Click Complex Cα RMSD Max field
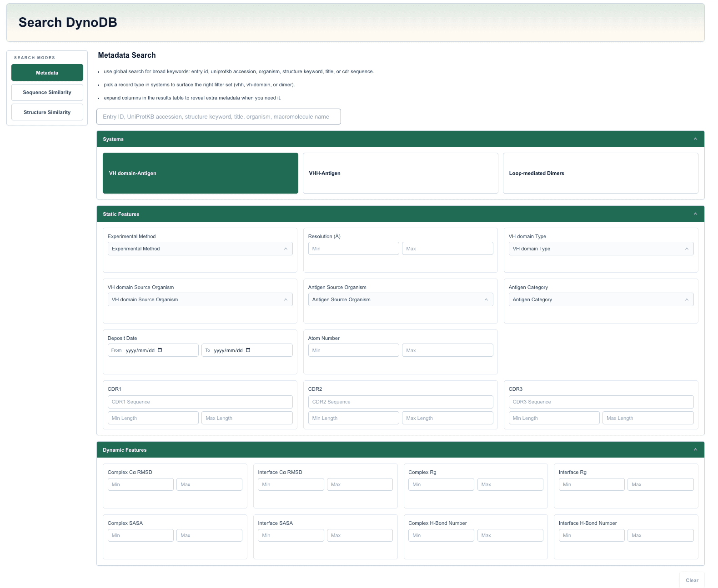The image size is (718, 588). click(x=209, y=484)
